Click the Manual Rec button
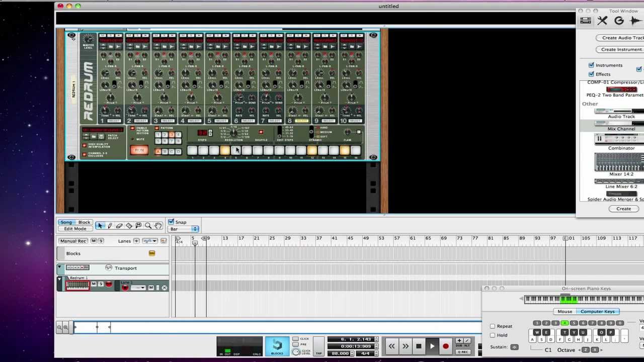 click(x=73, y=241)
